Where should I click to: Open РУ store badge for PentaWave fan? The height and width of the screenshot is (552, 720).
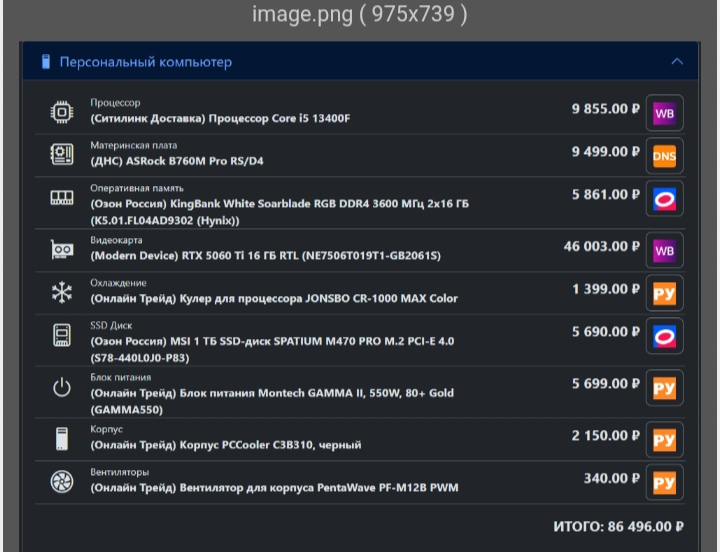[664, 482]
